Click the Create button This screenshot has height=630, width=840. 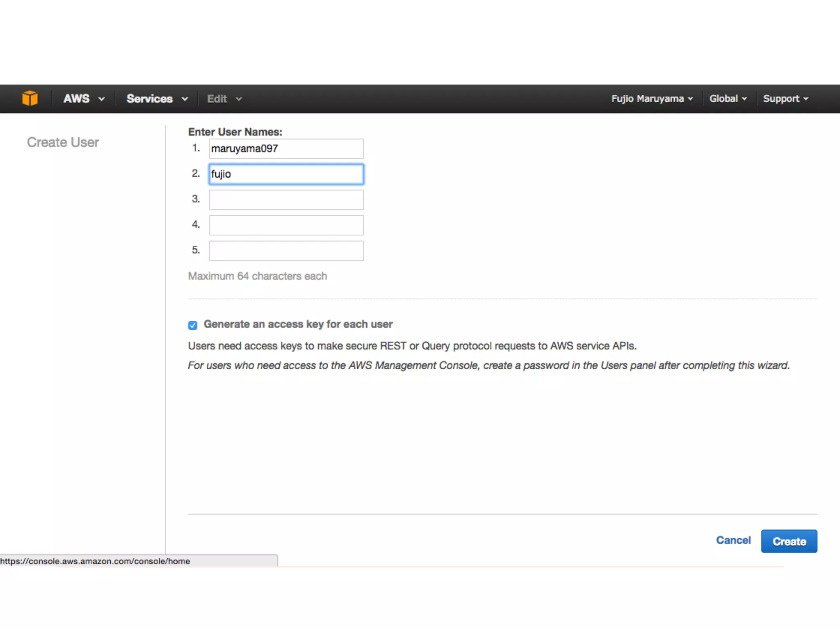(789, 541)
